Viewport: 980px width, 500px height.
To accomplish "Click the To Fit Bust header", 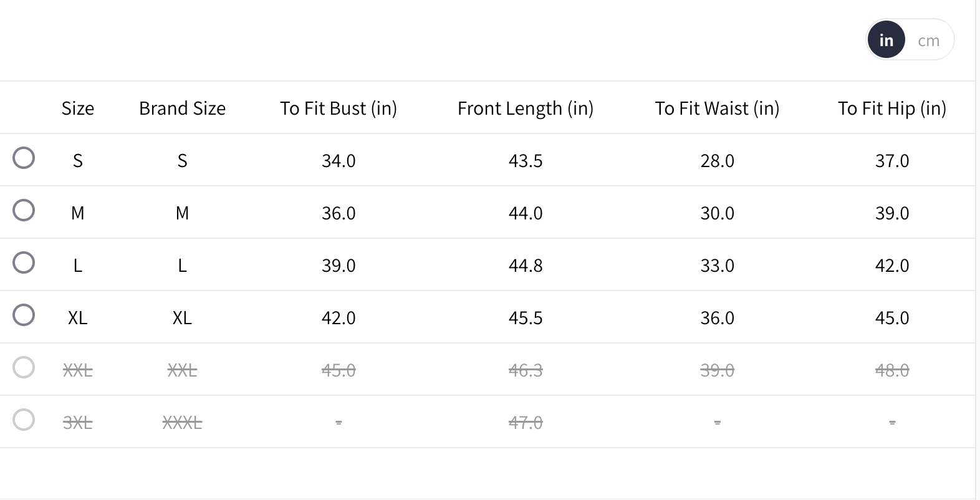I will point(339,108).
